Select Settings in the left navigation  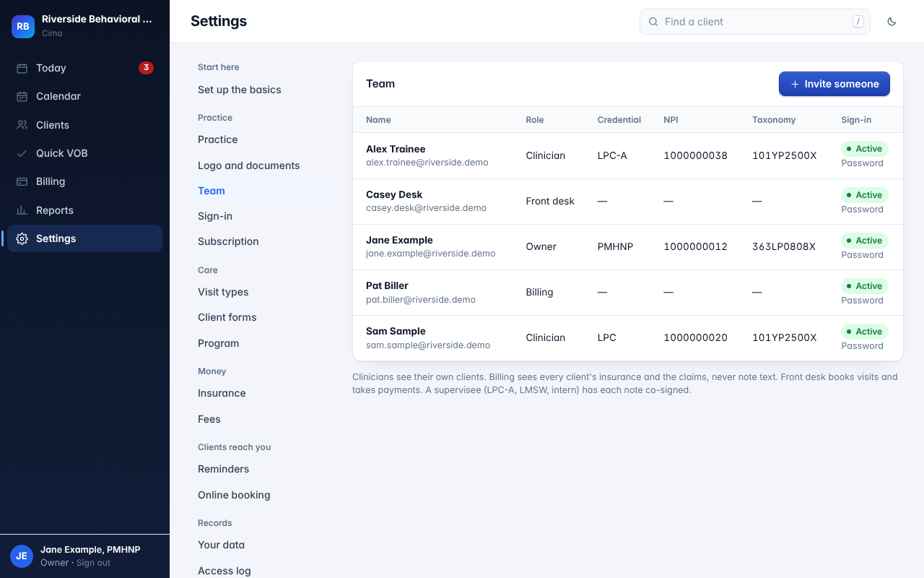(84, 238)
